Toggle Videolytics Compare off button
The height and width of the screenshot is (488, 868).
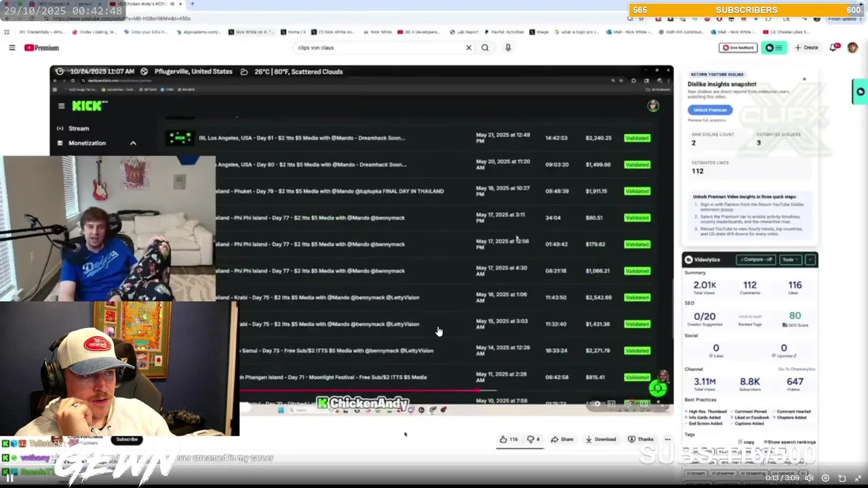pos(757,260)
